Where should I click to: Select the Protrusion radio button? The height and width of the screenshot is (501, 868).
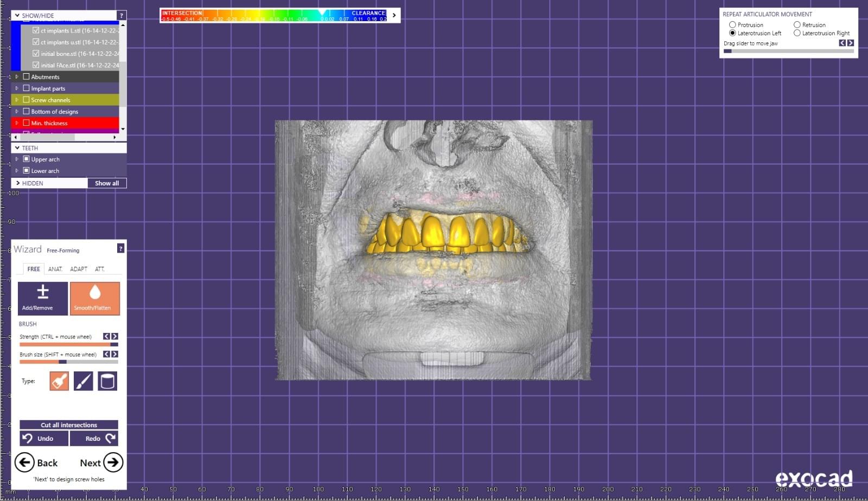pos(732,25)
